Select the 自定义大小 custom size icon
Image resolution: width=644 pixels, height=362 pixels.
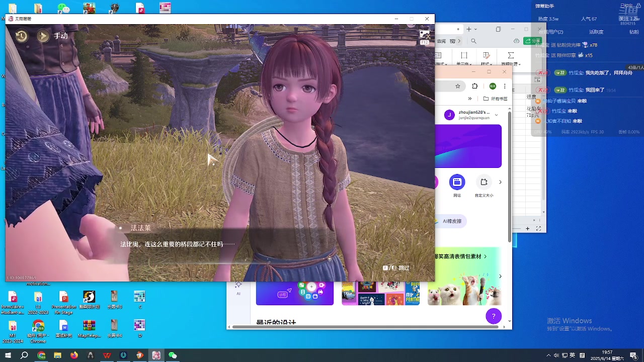point(484,186)
